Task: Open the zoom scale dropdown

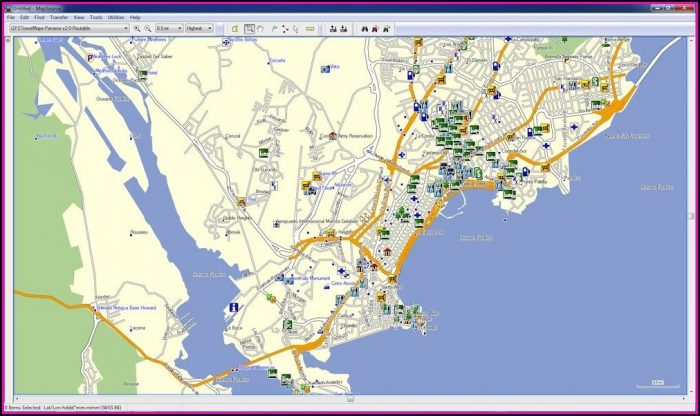Action: (x=169, y=28)
